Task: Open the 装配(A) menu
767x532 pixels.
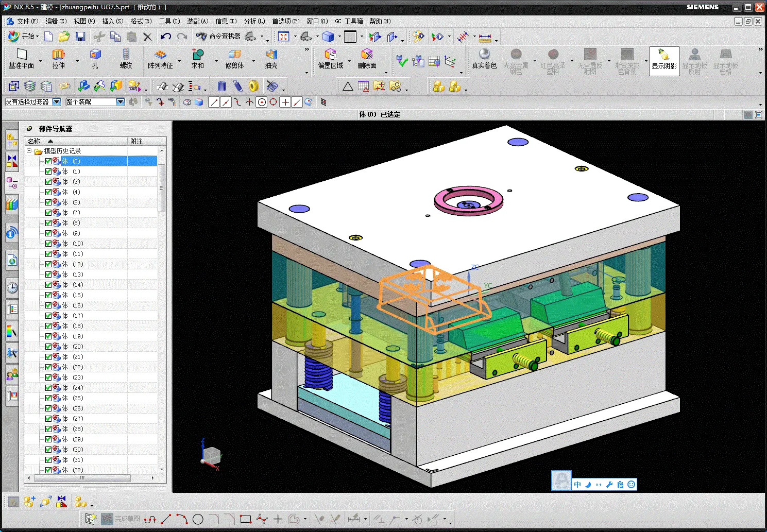Action: [197, 21]
